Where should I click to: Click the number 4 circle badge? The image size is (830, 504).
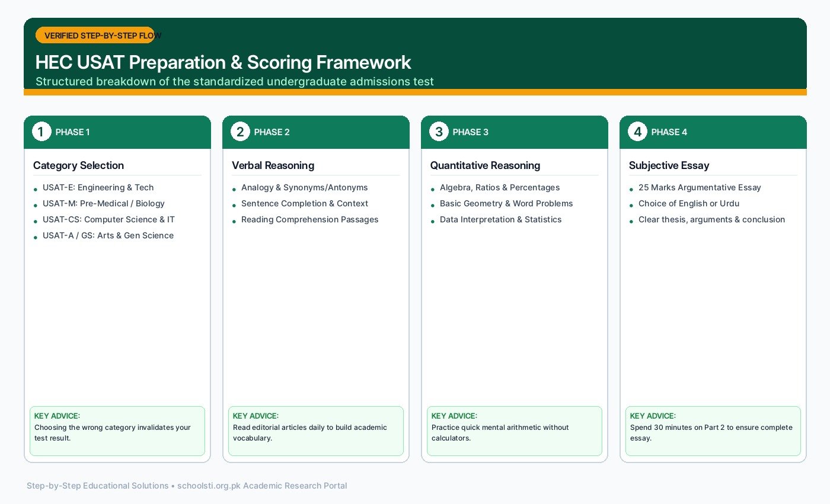(637, 132)
